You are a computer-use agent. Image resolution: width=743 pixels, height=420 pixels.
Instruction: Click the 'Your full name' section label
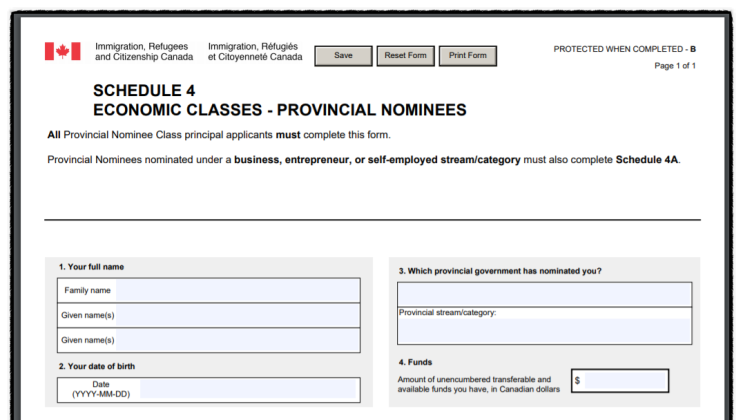[91, 267]
